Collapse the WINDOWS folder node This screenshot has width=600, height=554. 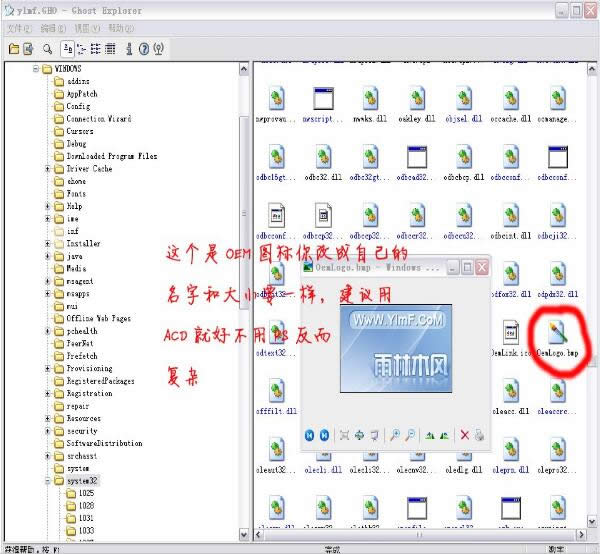point(36,69)
